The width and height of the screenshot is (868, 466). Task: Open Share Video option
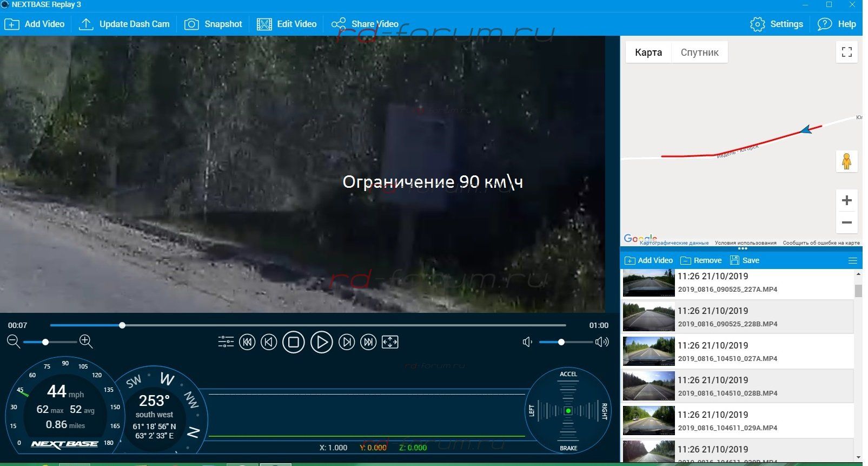tap(365, 24)
